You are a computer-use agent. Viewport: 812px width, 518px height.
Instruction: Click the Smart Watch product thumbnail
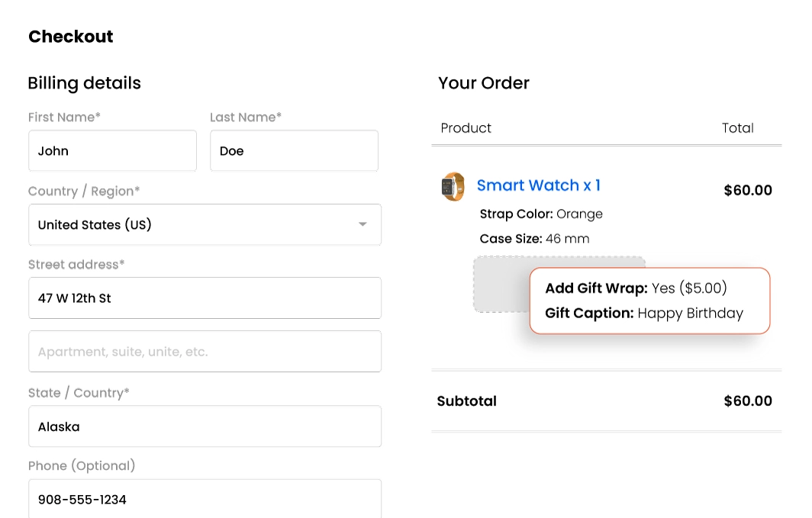(x=453, y=186)
